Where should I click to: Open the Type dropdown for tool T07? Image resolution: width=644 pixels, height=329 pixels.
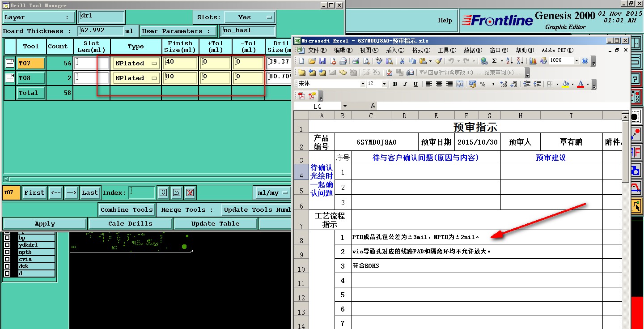point(136,64)
